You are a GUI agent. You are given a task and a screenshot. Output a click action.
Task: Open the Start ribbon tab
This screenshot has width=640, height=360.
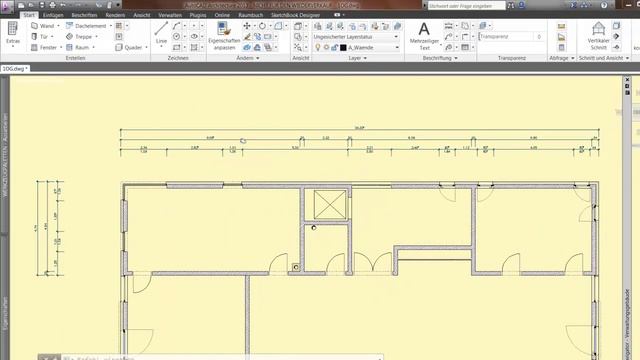click(x=29, y=15)
